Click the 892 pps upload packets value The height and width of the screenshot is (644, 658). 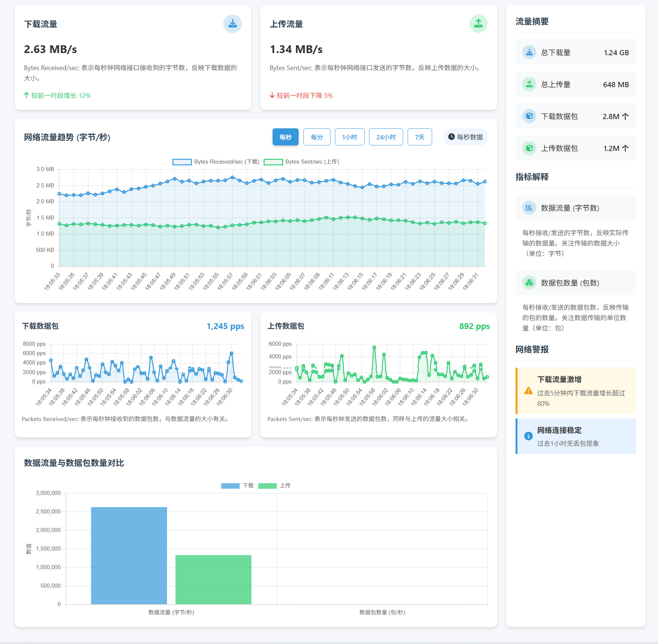point(474,326)
